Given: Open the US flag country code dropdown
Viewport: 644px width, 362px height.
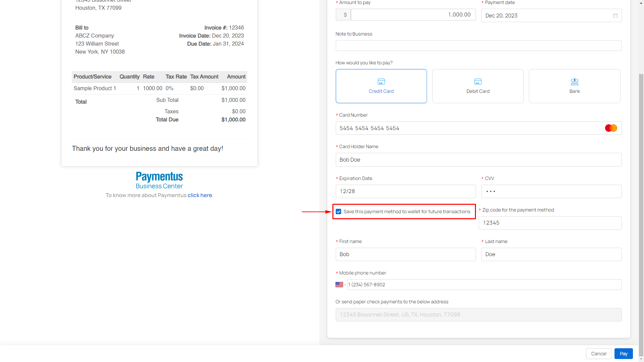Looking at the screenshot, I should (x=340, y=285).
